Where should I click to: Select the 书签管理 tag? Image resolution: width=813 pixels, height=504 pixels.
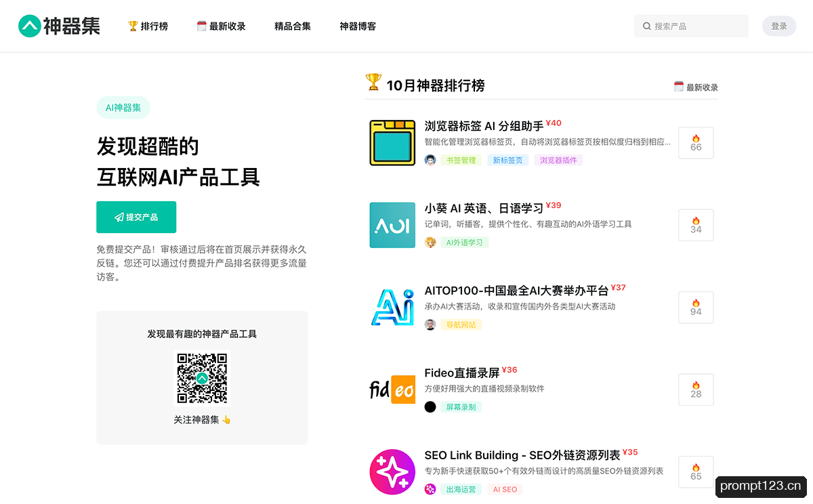pyautogui.click(x=461, y=161)
